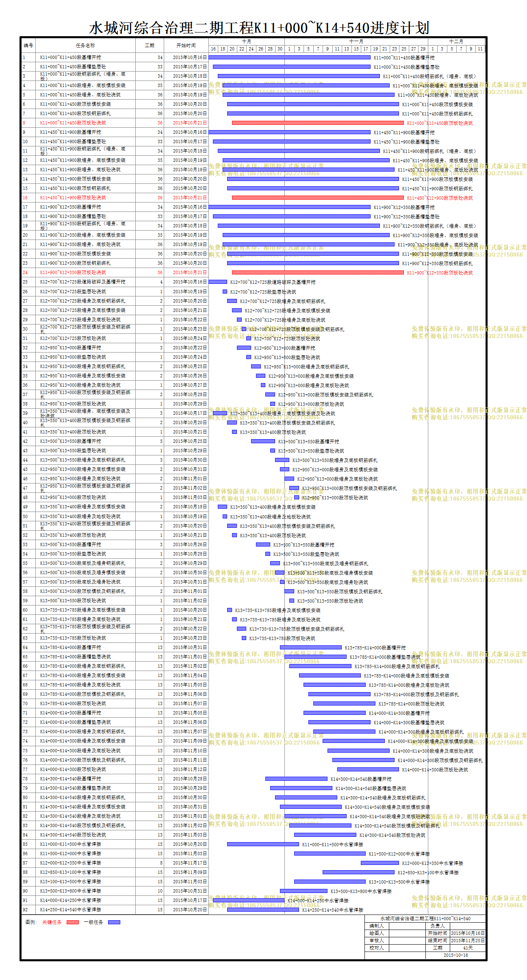Select duration 36 in red row 24
The width and height of the screenshot is (527, 980).
(160, 272)
